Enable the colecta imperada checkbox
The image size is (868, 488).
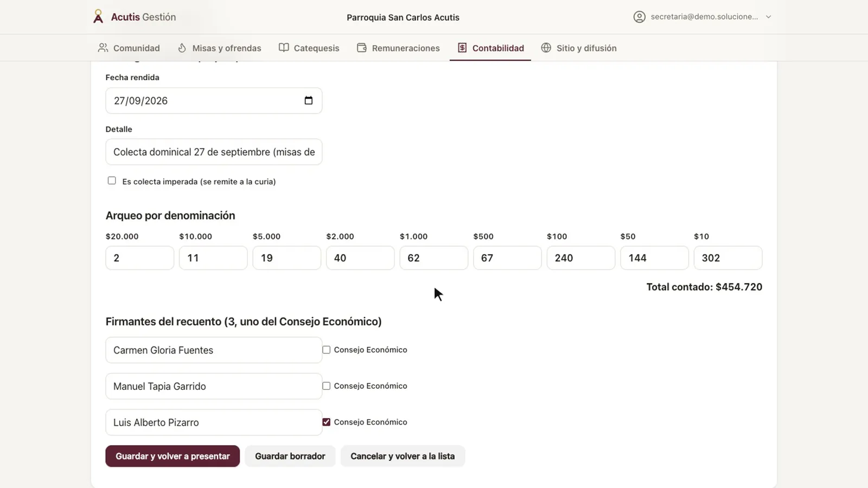click(x=112, y=181)
